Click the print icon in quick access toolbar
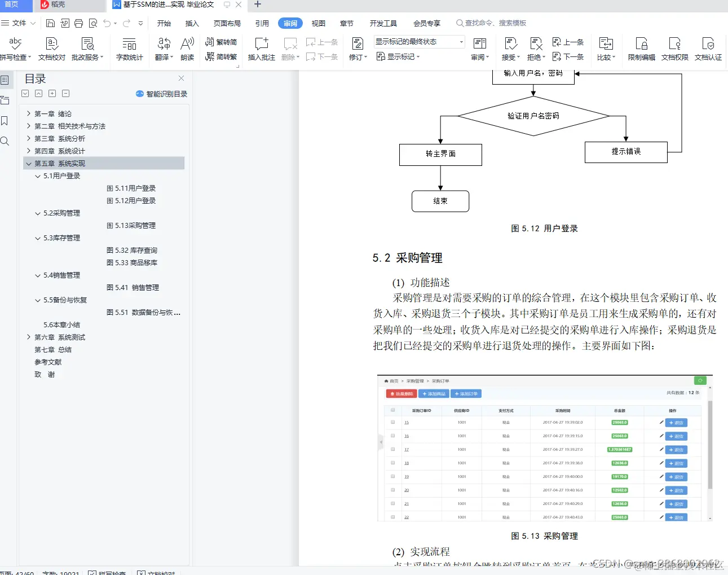The width and height of the screenshot is (728, 575). point(79,23)
